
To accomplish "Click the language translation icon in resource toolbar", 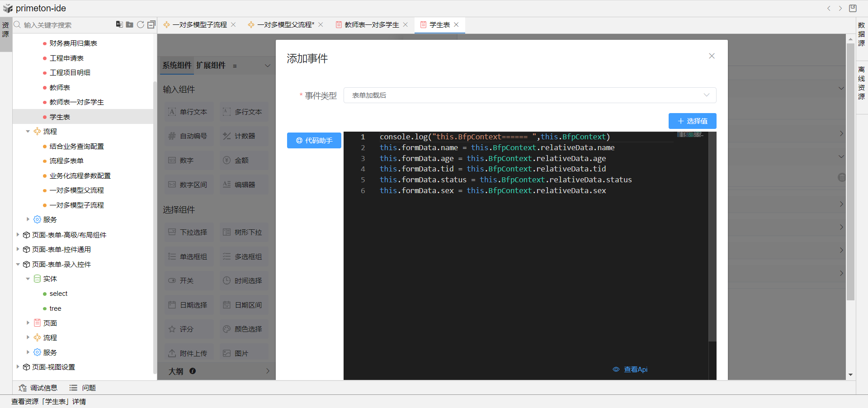I will tap(119, 24).
